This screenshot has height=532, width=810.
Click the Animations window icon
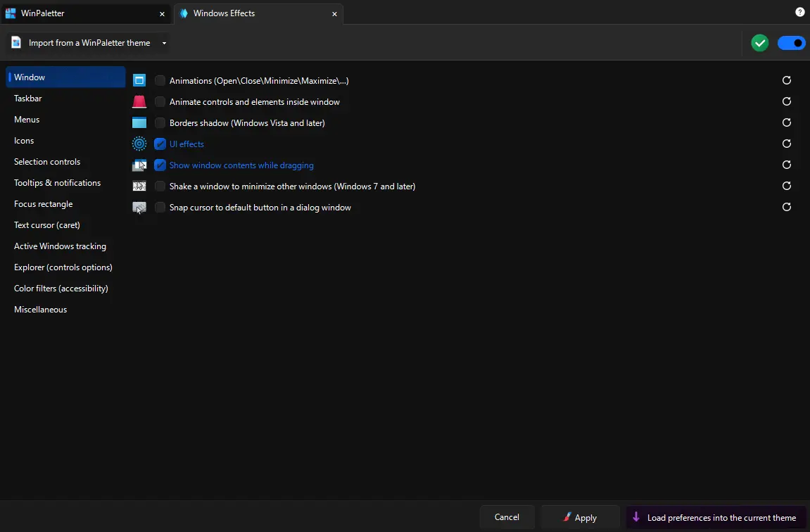139,81
